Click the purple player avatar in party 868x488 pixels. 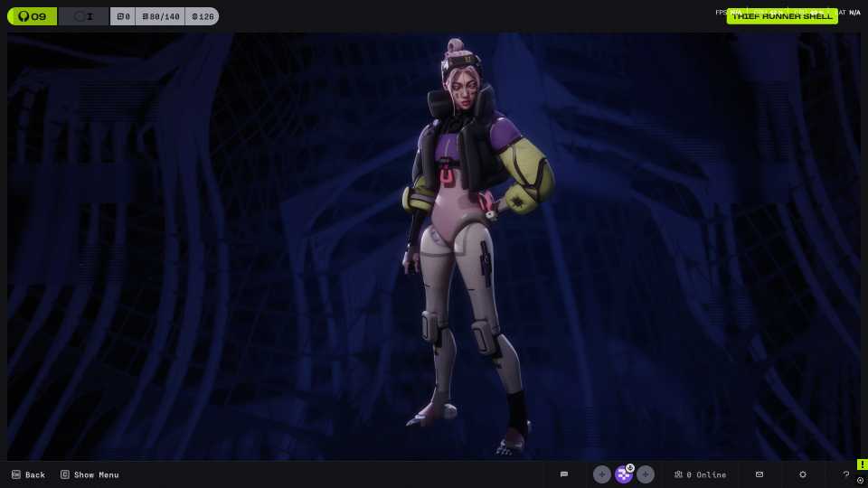(x=623, y=475)
